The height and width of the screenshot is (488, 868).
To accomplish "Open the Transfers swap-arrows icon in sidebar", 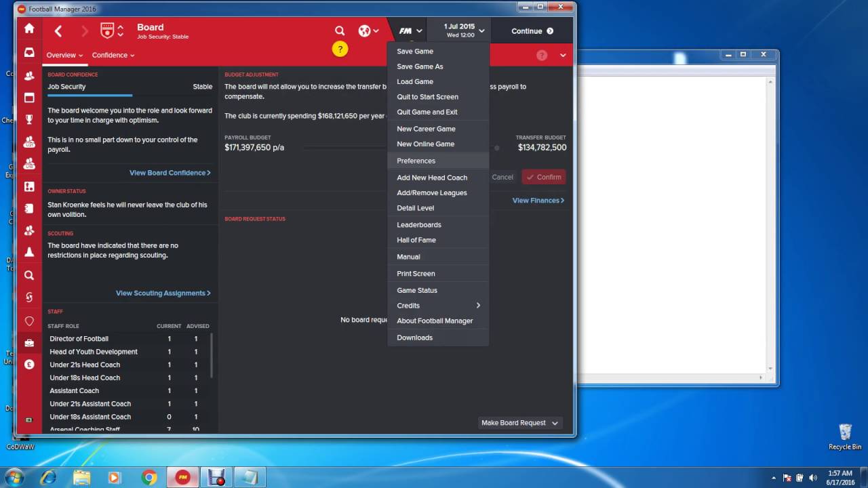I will [x=29, y=297].
